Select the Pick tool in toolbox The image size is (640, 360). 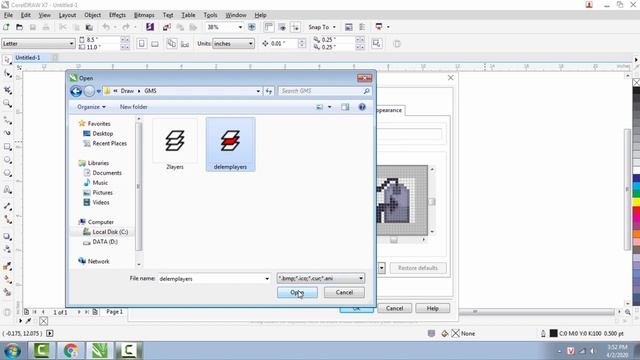pyautogui.click(x=7, y=60)
